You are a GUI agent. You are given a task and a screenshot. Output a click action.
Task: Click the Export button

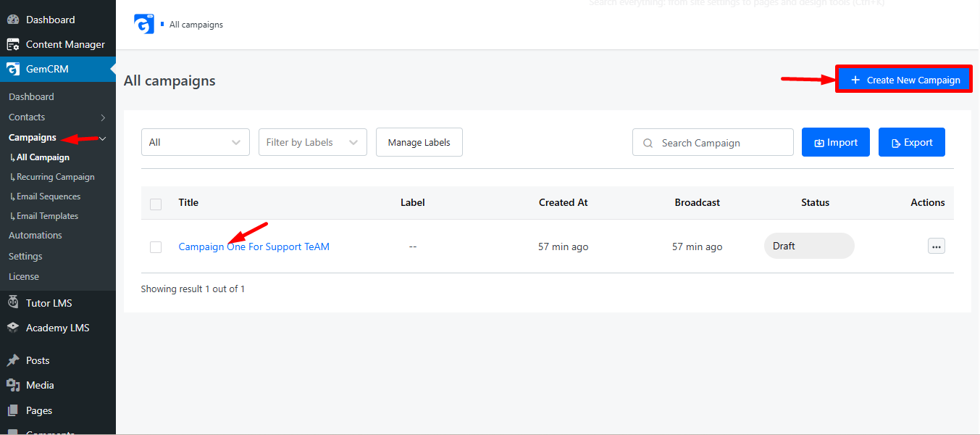coord(912,142)
